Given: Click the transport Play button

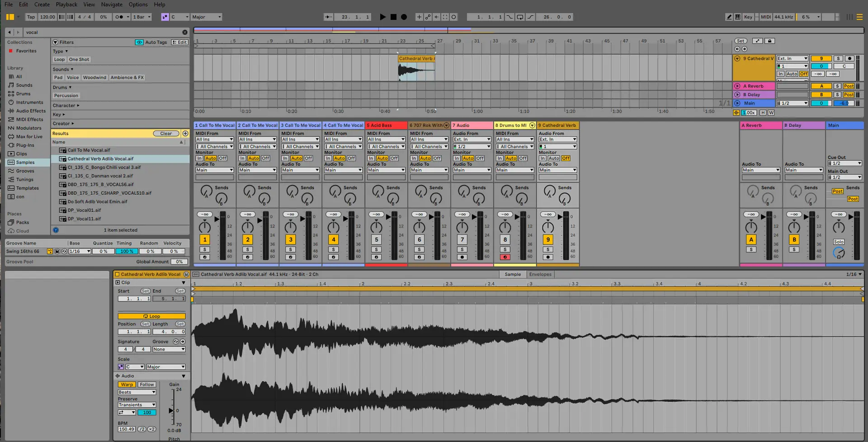Looking at the screenshot, I should click(x=382, y=17).
